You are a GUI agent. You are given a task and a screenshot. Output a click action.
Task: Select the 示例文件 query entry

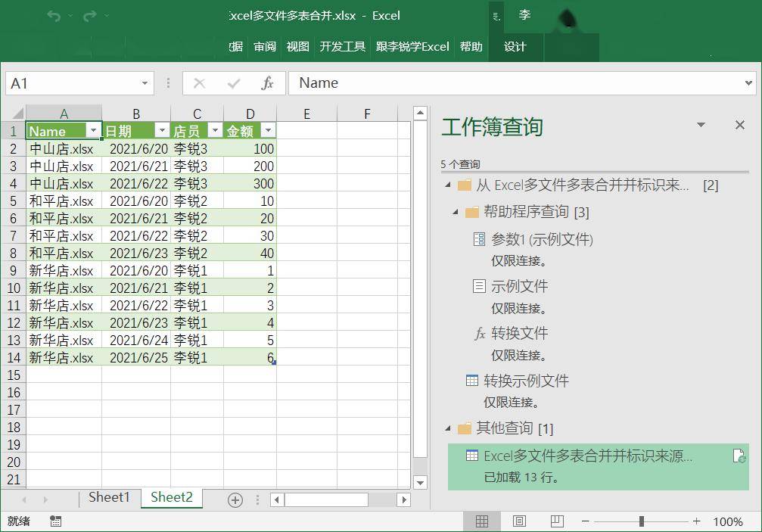click(x=520, y=286)
